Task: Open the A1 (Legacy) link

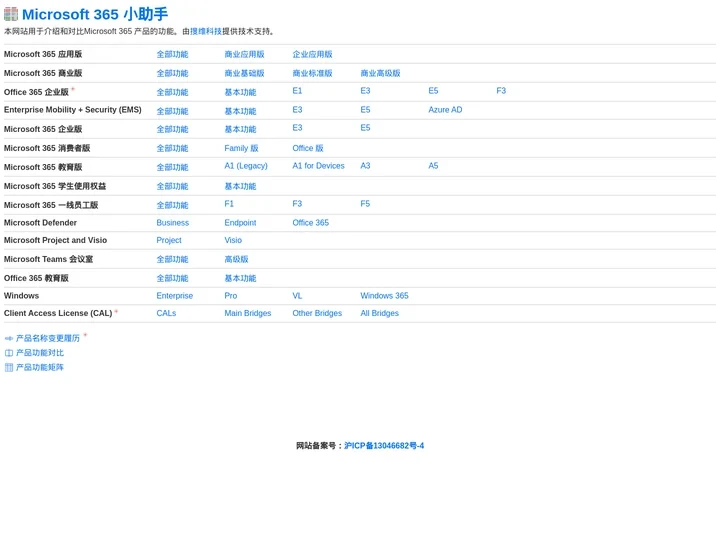Action: click(x=246, y=166)
